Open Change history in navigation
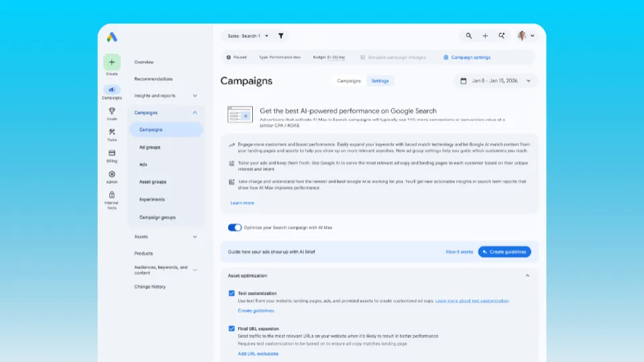 [150, 287]
